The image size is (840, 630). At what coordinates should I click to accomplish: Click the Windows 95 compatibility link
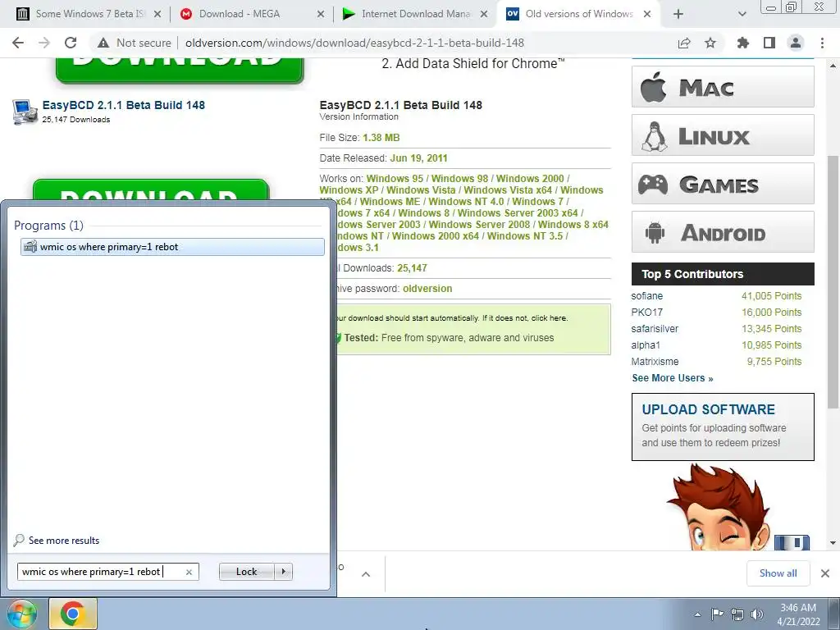(395, 178)
